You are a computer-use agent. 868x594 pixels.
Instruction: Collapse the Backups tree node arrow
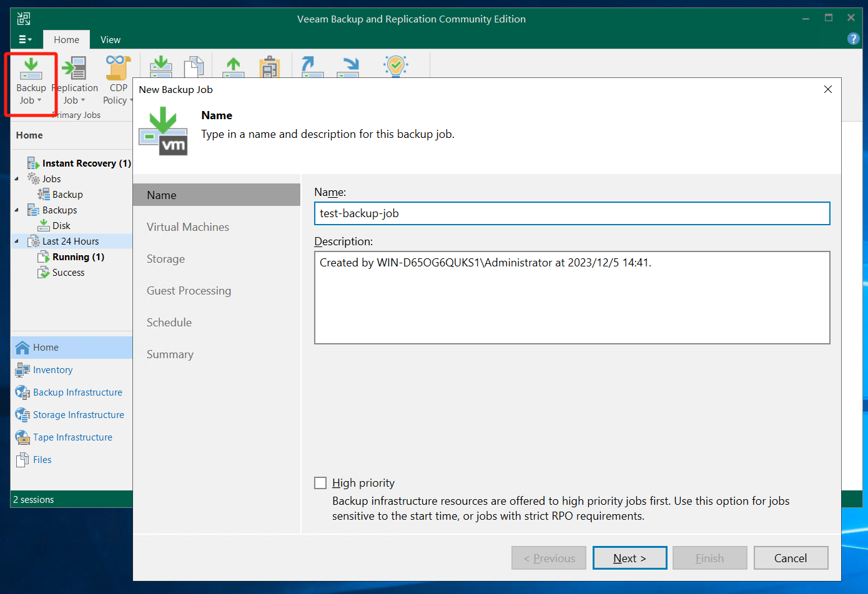point(17,210)
